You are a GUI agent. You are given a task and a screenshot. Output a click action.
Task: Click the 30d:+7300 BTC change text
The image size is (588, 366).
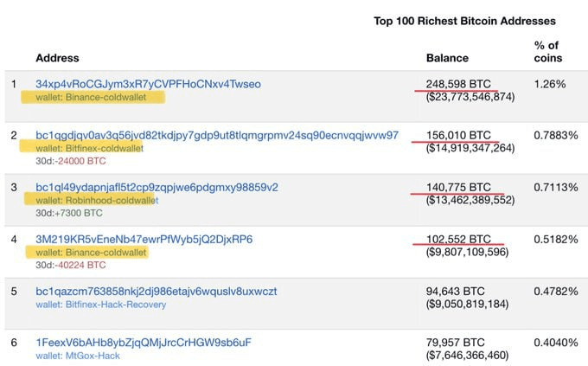[x=69, y=213]
